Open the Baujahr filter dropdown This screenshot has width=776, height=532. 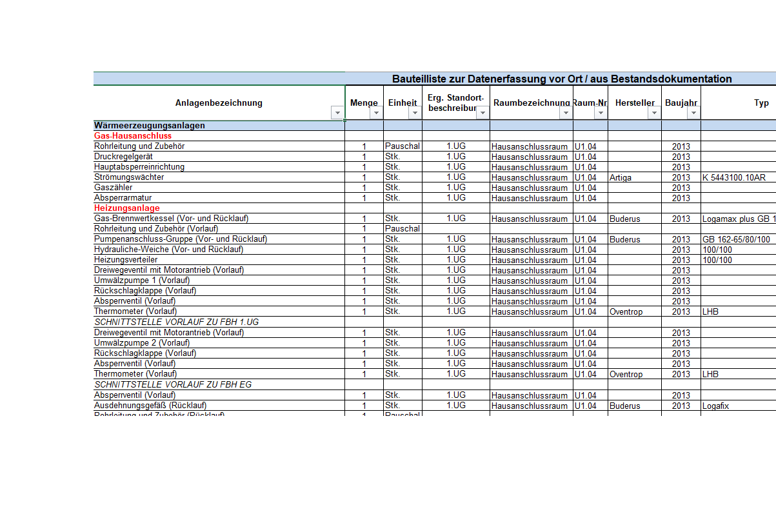click(x=693, y=113)
